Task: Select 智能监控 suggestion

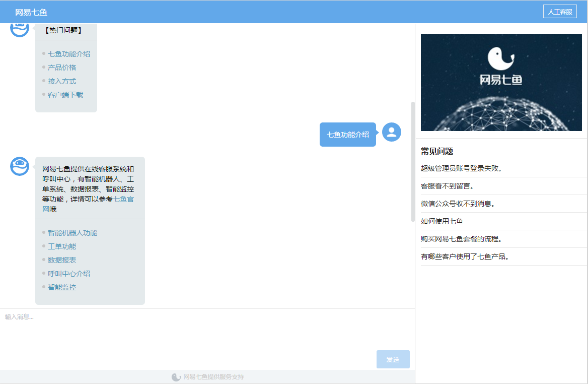Action: [x=62, y=287]
